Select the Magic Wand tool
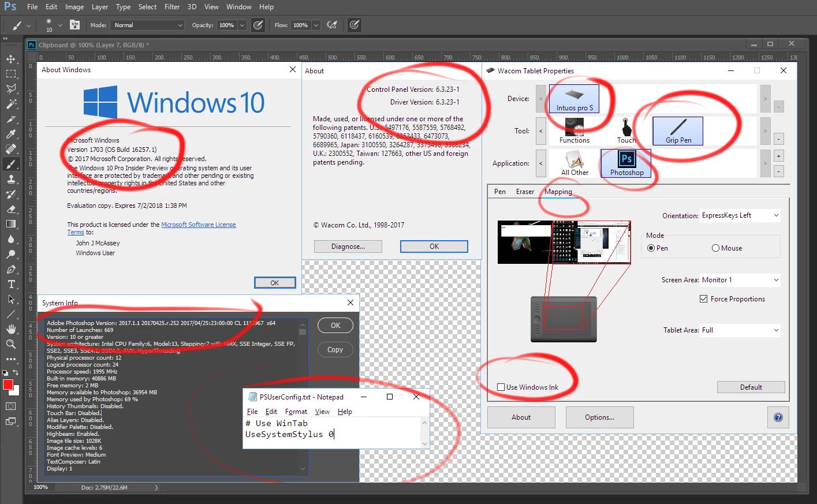Image resolution: width=817 pixels, height=504 pixels. click(x=11, y=104)
